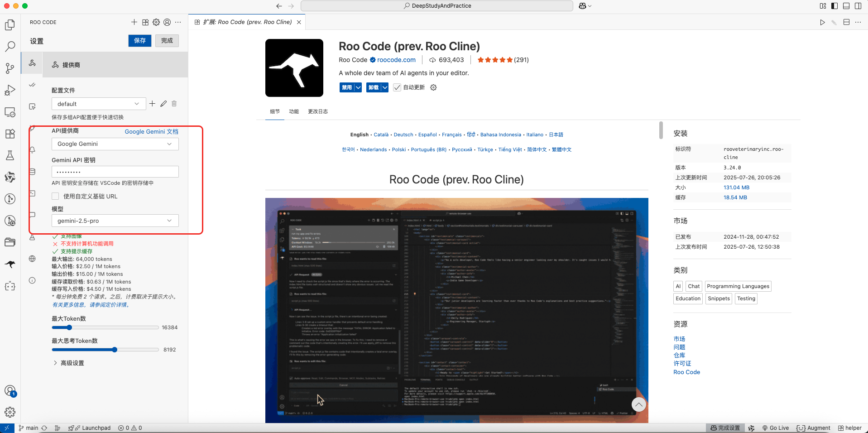Toggle custom base URL checkbox

pyautogui.click(x=55, y=196)
